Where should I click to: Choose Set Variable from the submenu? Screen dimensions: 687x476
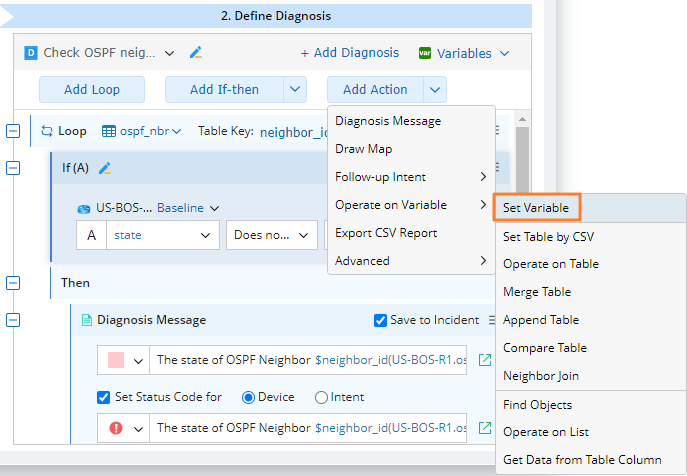click(x=536, y=208)
